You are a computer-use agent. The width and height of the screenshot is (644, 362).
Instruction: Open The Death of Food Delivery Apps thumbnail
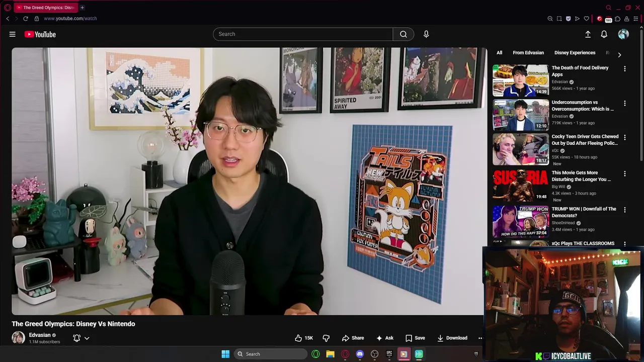520,80
